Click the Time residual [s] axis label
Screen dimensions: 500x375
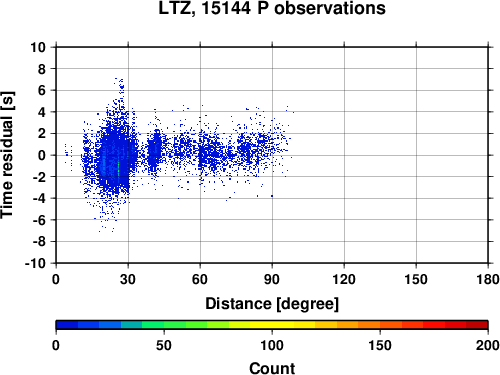pyautogui.click(x=8, y=155)
